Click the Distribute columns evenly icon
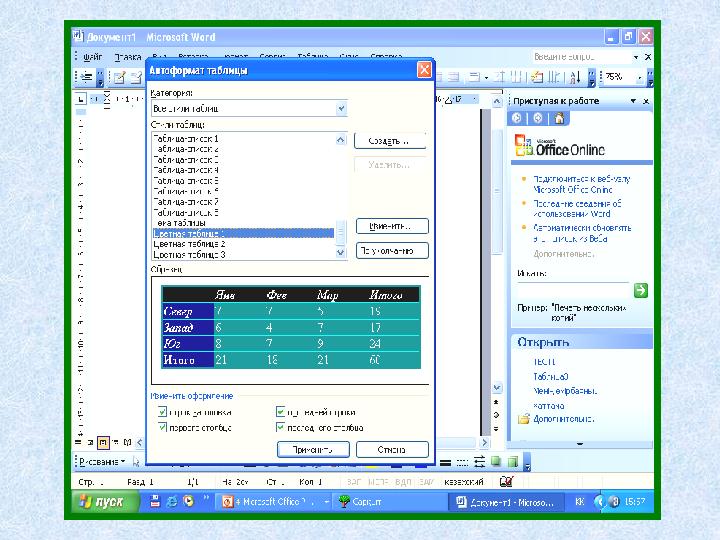720x540 pixels. coord(518,78)
